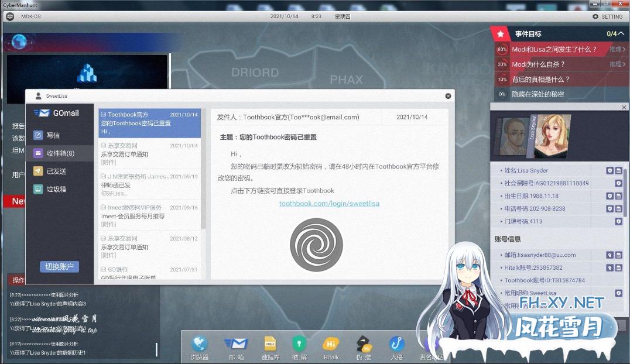Open the 邮箱 mail app in dock

[236, 344]
